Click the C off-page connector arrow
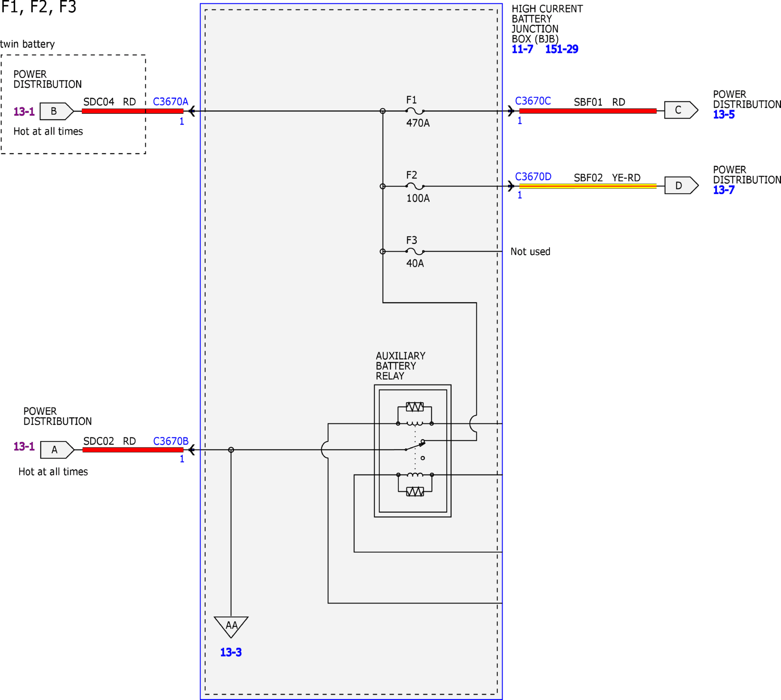This screenshot has width=781, height=700. (681, 110)
